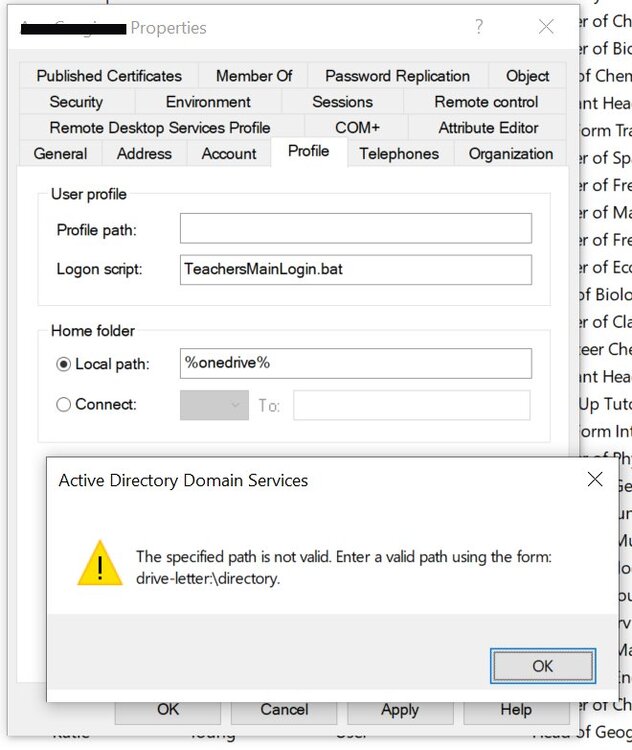Image resolution: width=632 pixels, height=750 pixels.
Task: Switch to the COM+ tab
Action: click(357, 127)
